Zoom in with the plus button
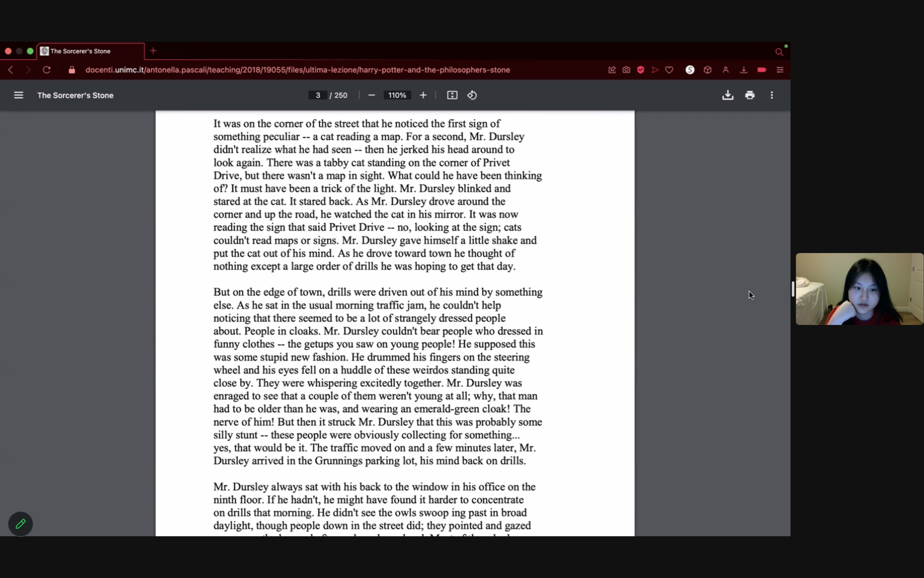 point(423,95)
